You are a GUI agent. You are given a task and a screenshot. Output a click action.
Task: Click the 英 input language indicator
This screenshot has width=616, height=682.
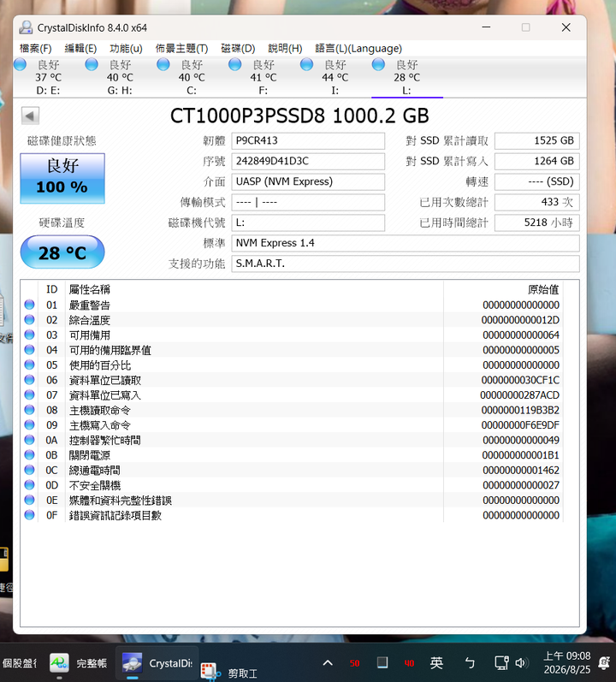(x=436, y=663)
